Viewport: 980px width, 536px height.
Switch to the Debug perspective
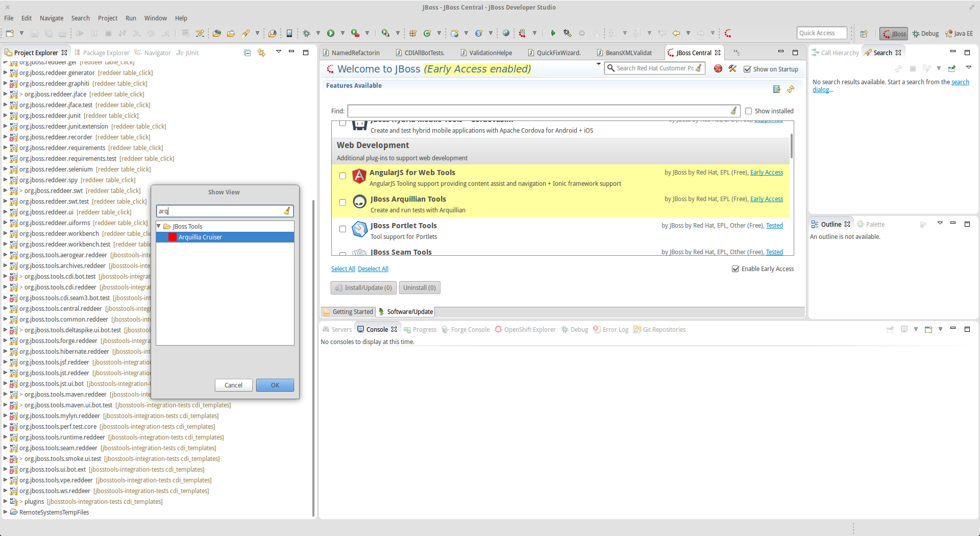(926, 34)
